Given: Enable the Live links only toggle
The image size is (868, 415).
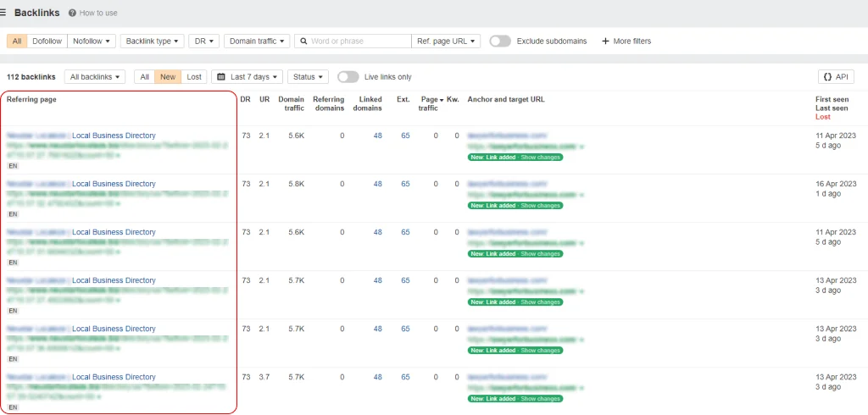Looking at the screenshot, I should click(348, 77).
